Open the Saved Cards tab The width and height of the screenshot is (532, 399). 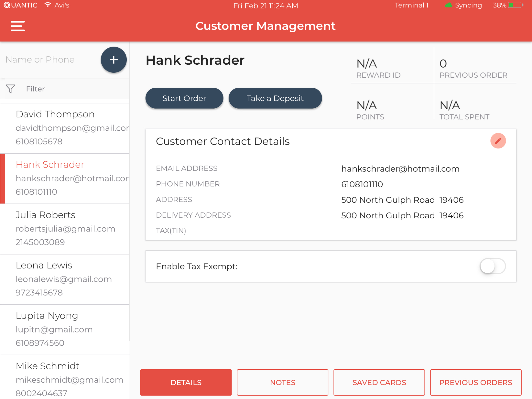379,382
